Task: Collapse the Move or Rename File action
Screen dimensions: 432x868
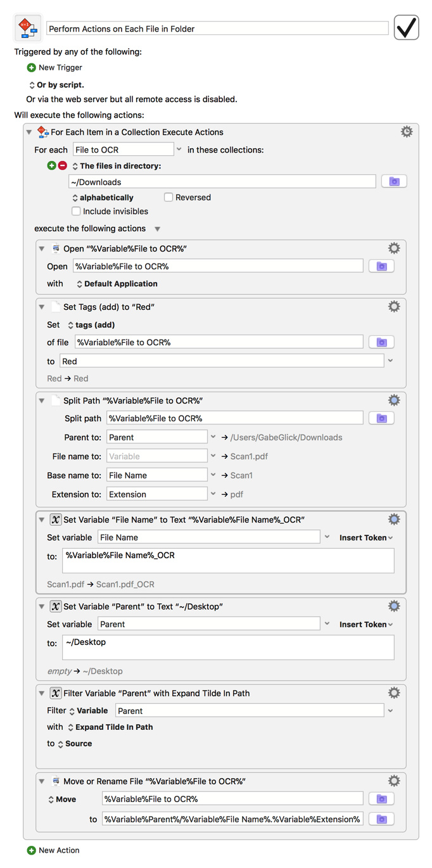Action: coord(42,782)
